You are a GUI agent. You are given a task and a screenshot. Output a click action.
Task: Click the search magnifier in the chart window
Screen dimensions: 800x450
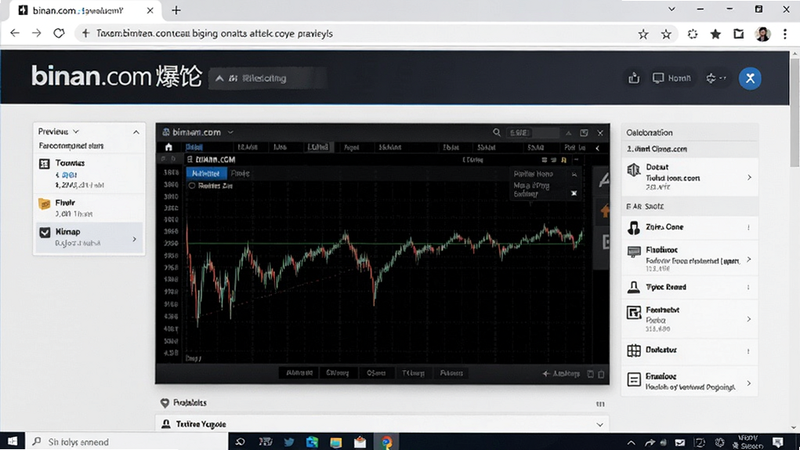coord(496,133)
